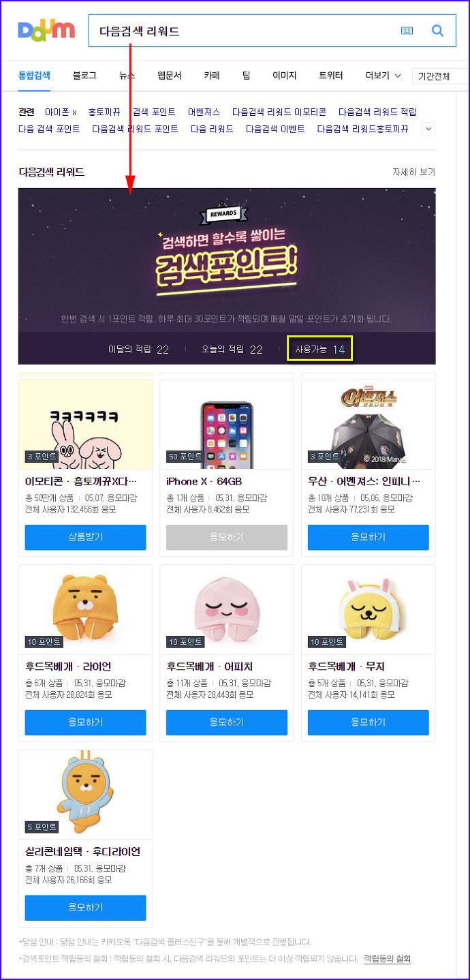Click the Daum logo
Image resolution: width=470 pixels, height=980 pixels.
tap(46, 30)
